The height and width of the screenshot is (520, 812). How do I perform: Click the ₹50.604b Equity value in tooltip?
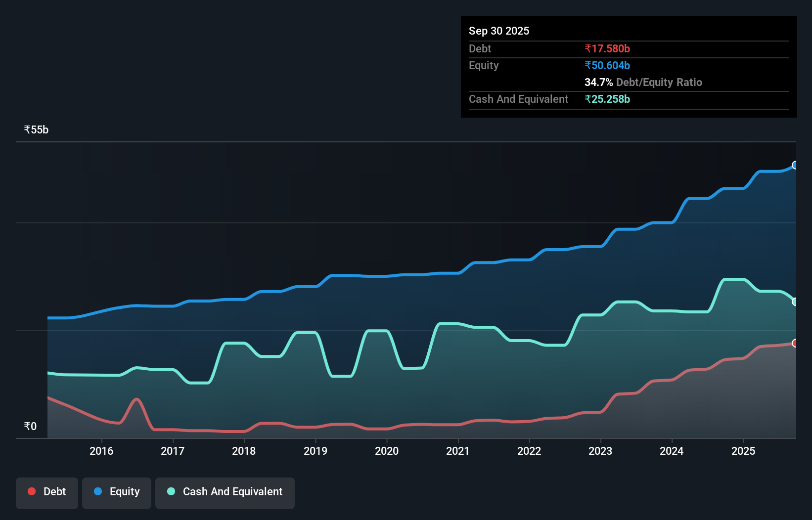click(607, 65)
